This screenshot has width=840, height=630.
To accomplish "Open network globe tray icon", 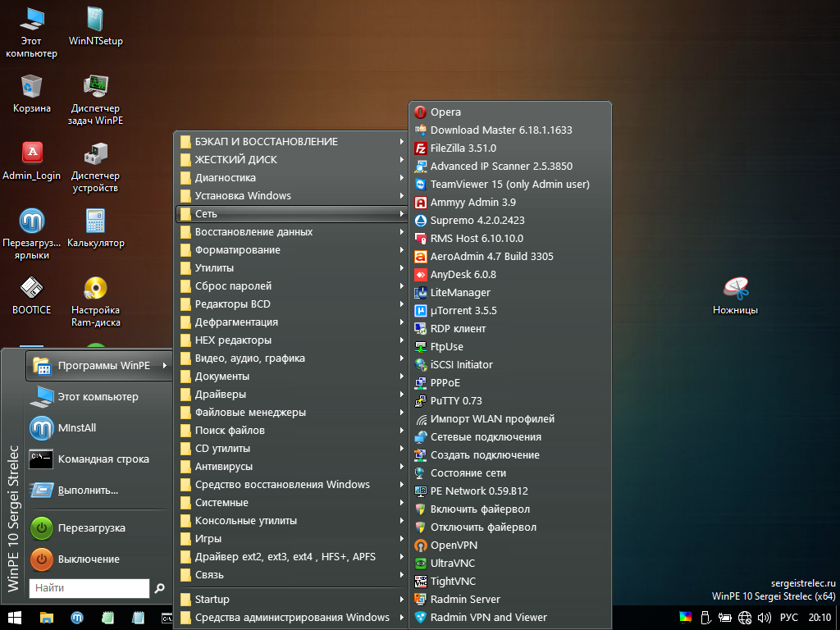I will coord(745,618).
